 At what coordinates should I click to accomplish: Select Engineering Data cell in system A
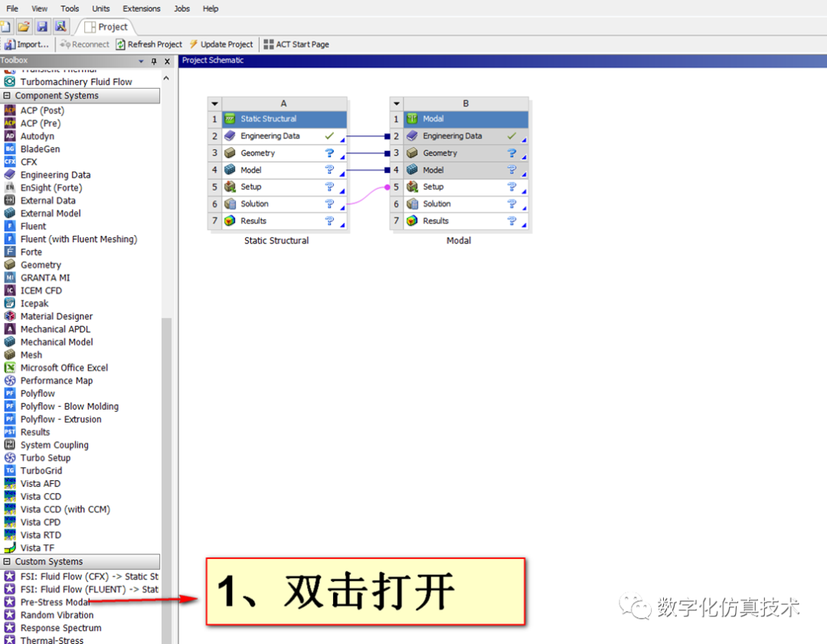click(x=284, y=136)
